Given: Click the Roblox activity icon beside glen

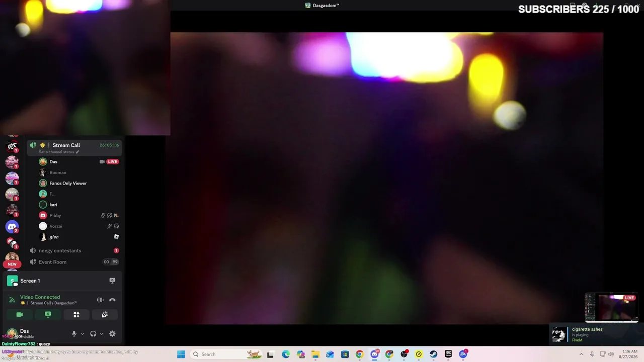Looking at the screenshot, I should pos(116,237).
